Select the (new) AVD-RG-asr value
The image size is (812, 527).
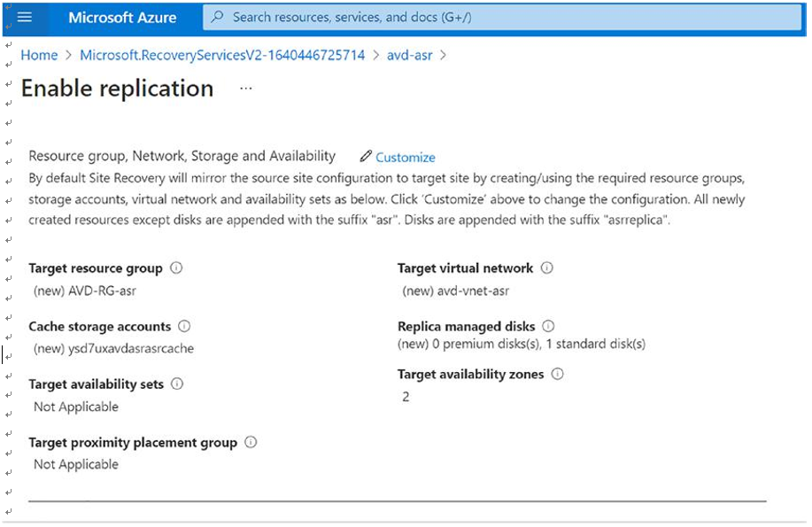[x=85, y=291]
